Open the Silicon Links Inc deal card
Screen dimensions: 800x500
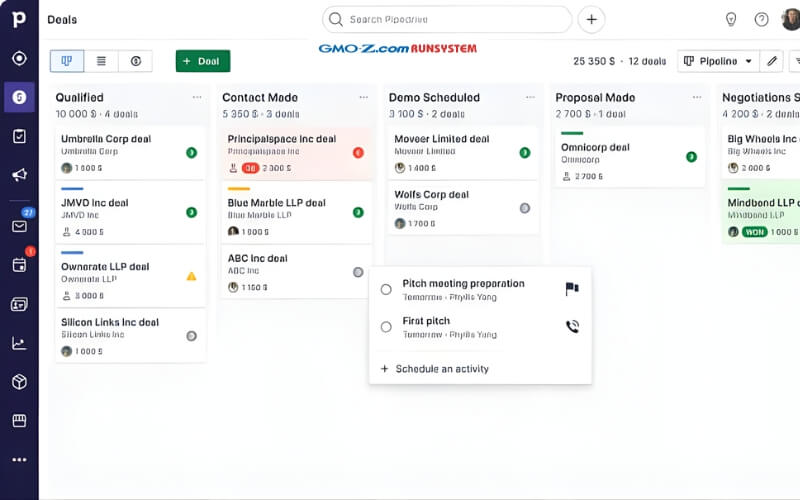click(131, 336)
